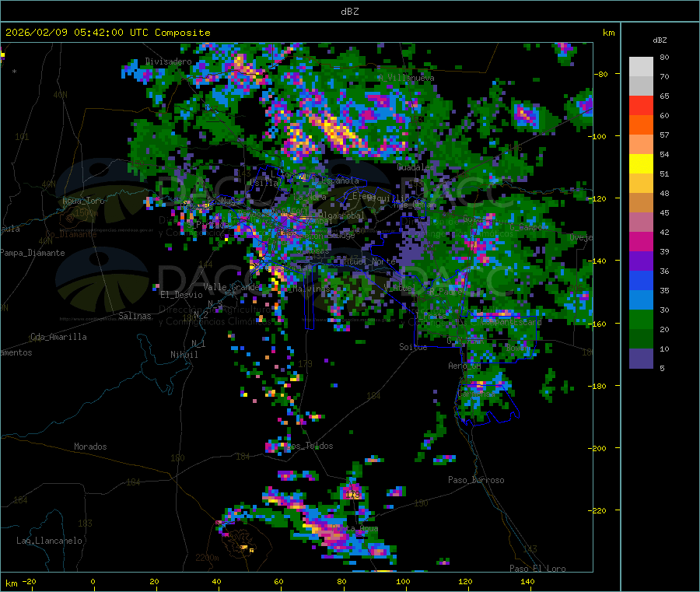The width and height of the screenshot is (700, 592).
Task: Click the El_Desvio map label
Action: pyautogui.click(x=181, y=295)
